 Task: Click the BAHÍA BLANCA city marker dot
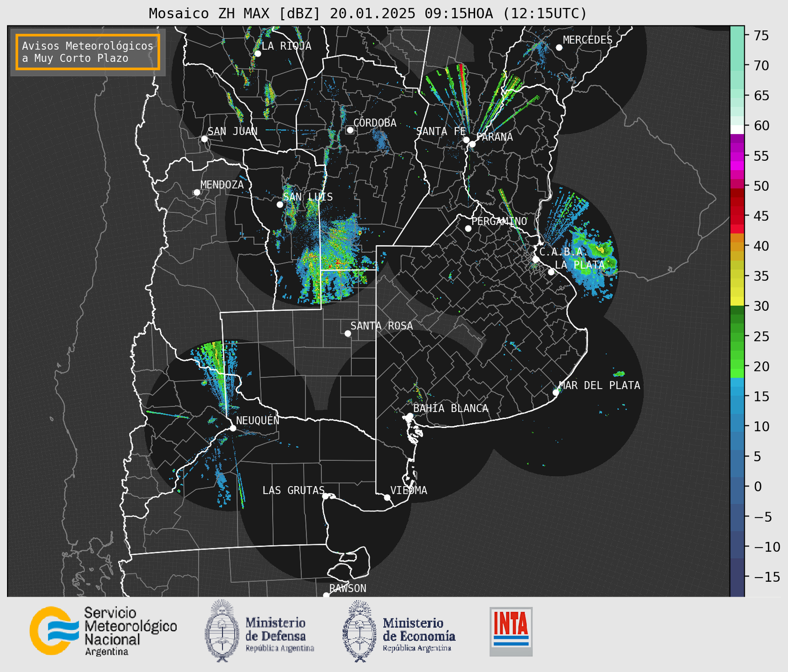tap(410, 416)
